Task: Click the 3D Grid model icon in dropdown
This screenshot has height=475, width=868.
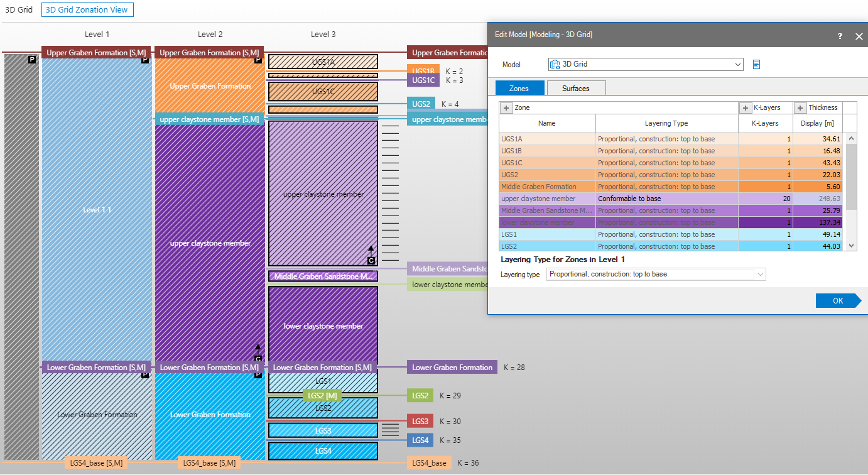Action: (555, 64)
